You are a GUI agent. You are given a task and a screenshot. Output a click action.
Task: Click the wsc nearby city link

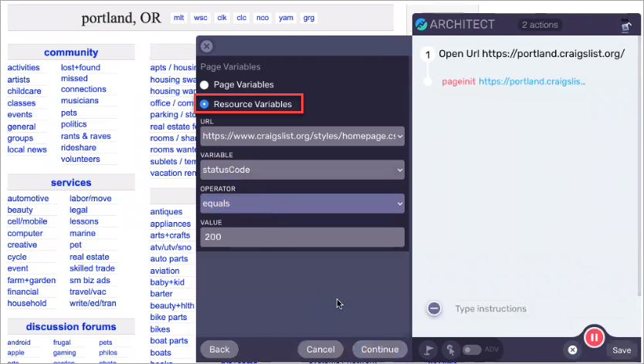point(201,18)
